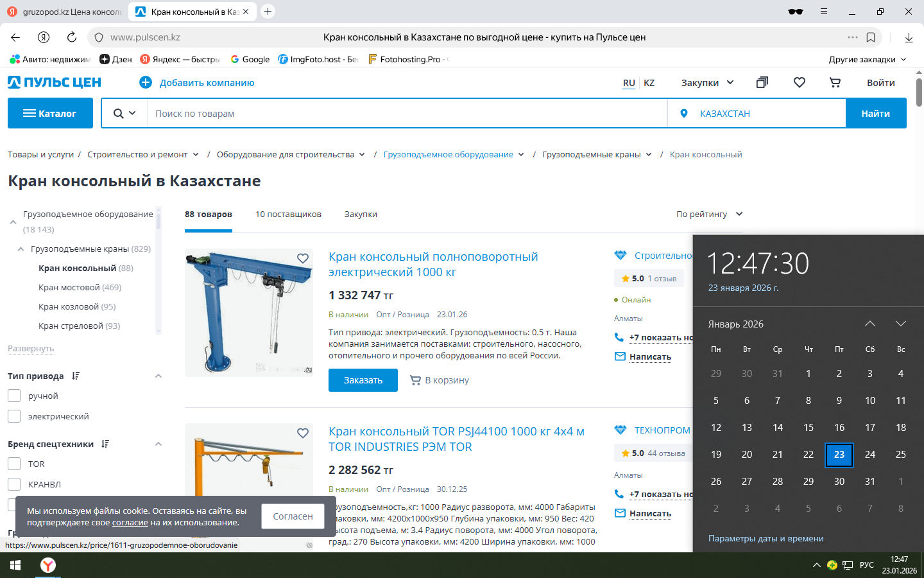924x578 pixels.
Task: Click the shield protection icon in the address bar
Action: click(x=99, y=37)
